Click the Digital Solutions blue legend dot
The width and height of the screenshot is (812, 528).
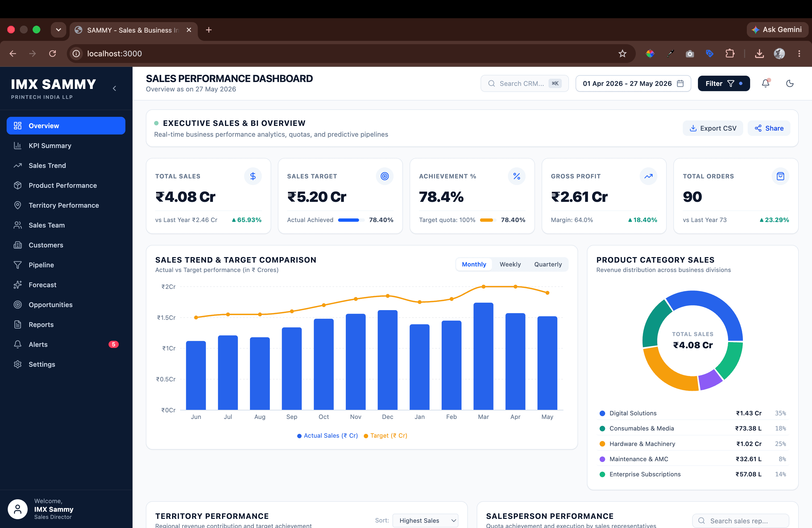(602, 413)
